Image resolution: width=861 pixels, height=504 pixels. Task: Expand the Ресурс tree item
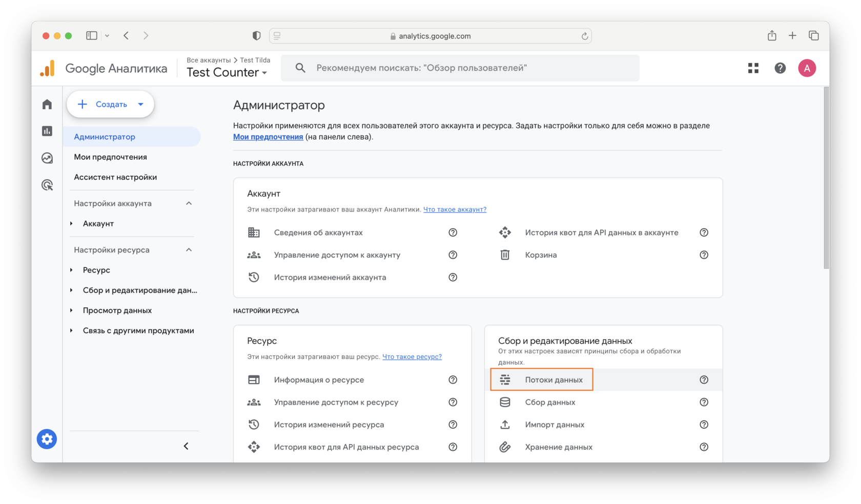point(72,270)
